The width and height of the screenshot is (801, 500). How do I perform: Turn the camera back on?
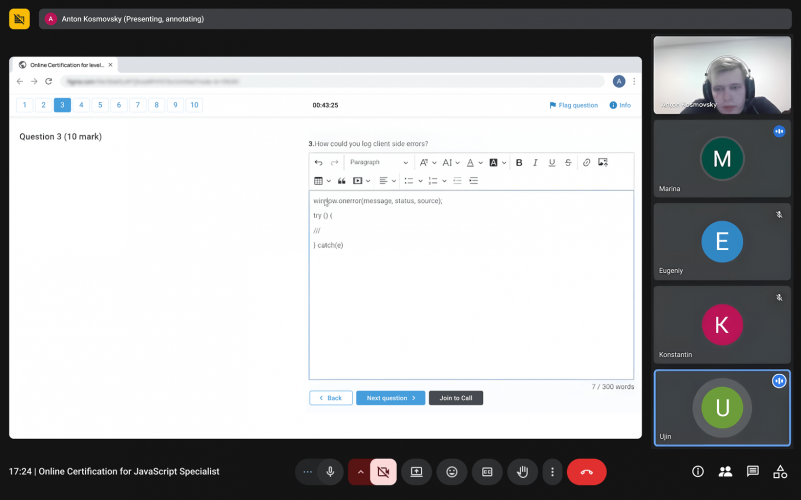click(x=383, y=472)
